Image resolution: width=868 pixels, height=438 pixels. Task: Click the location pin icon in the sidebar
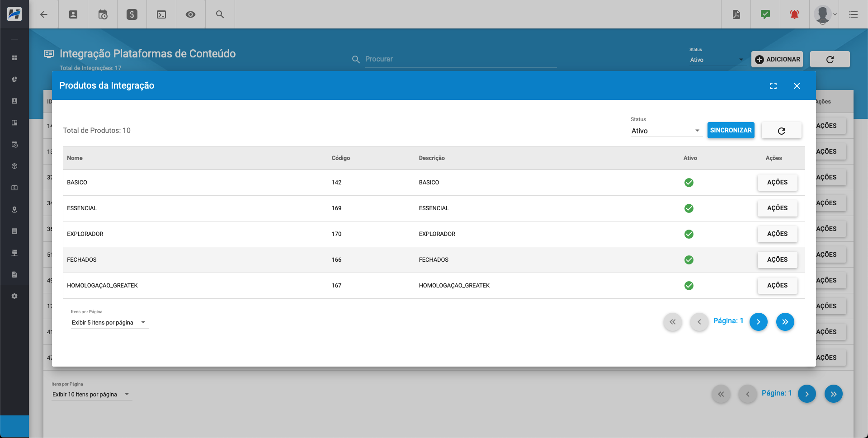[14, 209]
